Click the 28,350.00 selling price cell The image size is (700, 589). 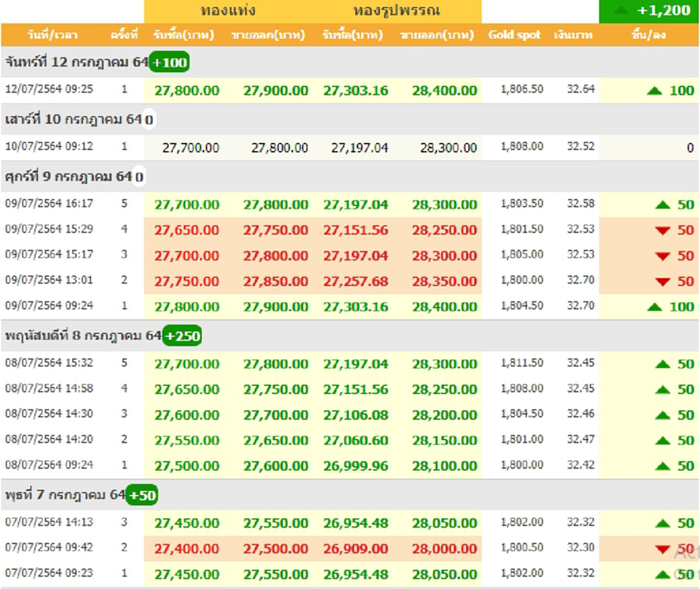(444, 281)
